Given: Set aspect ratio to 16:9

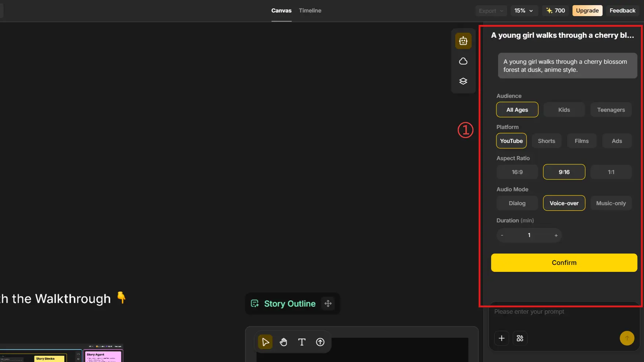Looking at the screenshot, I should click(x=517, y=172).
